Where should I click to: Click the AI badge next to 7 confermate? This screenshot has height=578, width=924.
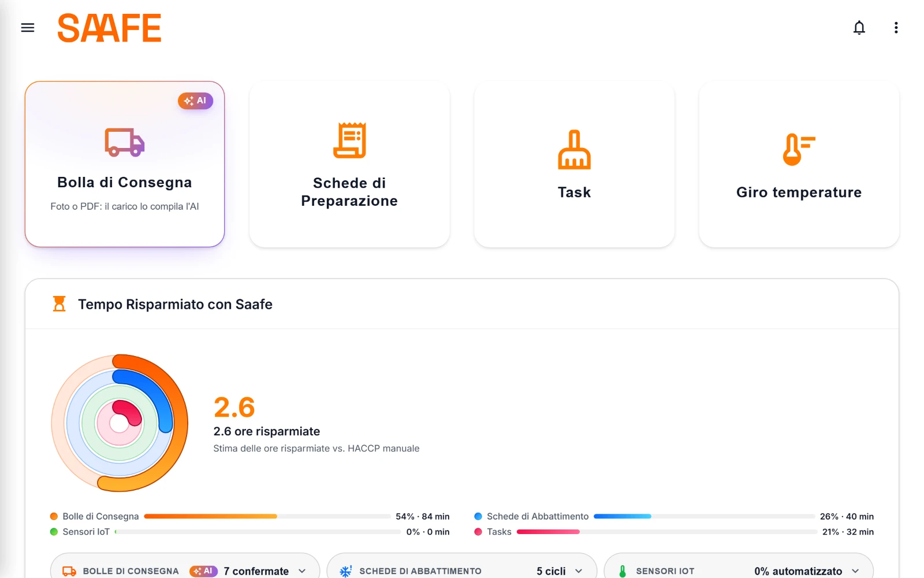203,571
